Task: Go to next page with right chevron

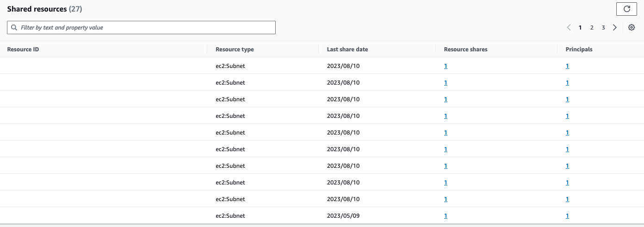Action: point(615,28)
